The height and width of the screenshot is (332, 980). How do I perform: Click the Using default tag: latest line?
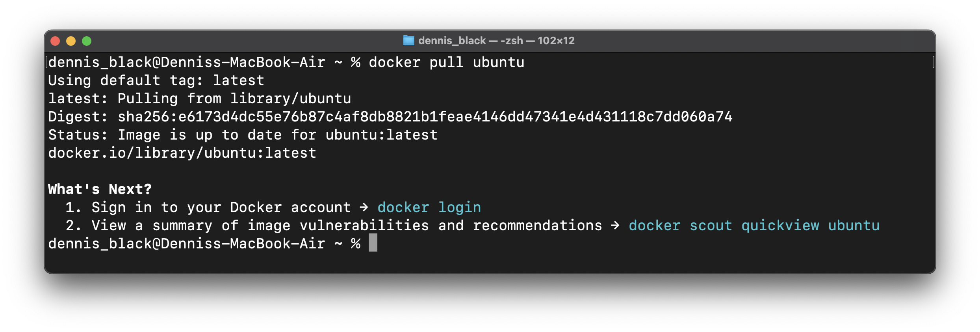tap(156, 80)
